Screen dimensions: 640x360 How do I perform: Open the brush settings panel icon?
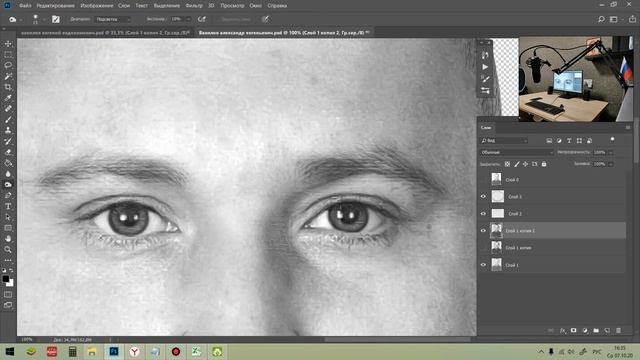pos(56,19)
